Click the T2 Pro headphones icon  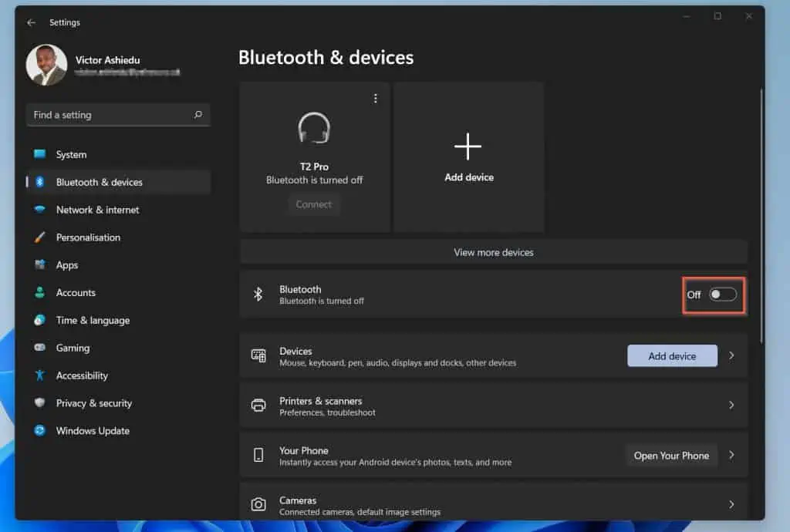coord(314,128)
